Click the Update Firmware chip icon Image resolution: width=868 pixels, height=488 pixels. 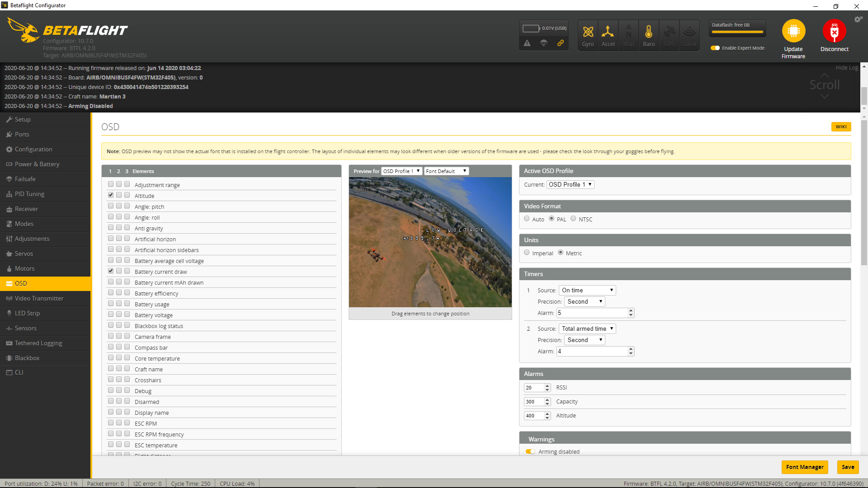click(793, 31)
